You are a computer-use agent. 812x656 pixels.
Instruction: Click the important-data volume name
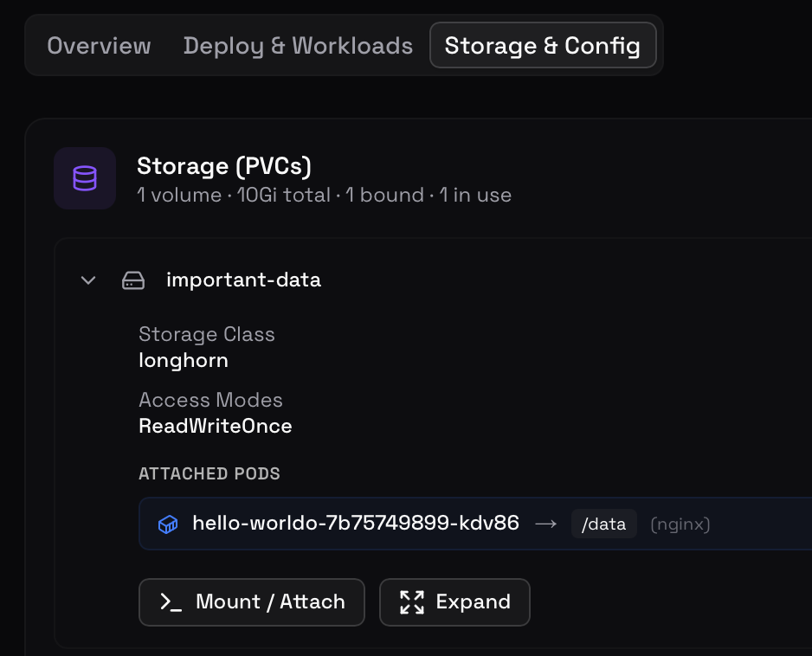click(x=243, y=280)
